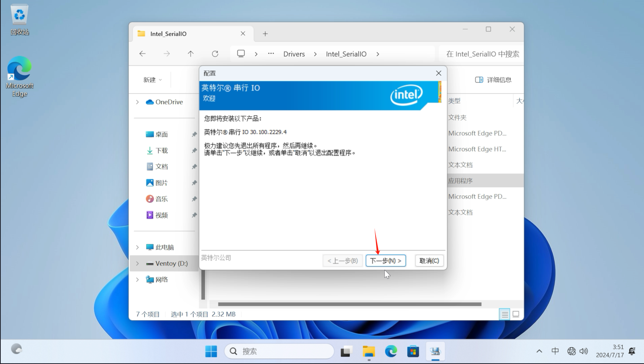The width and height of the screenshot is (644, 364).
Task: Click the This PC monitor icon in address bar
Action: pos(241,54)
